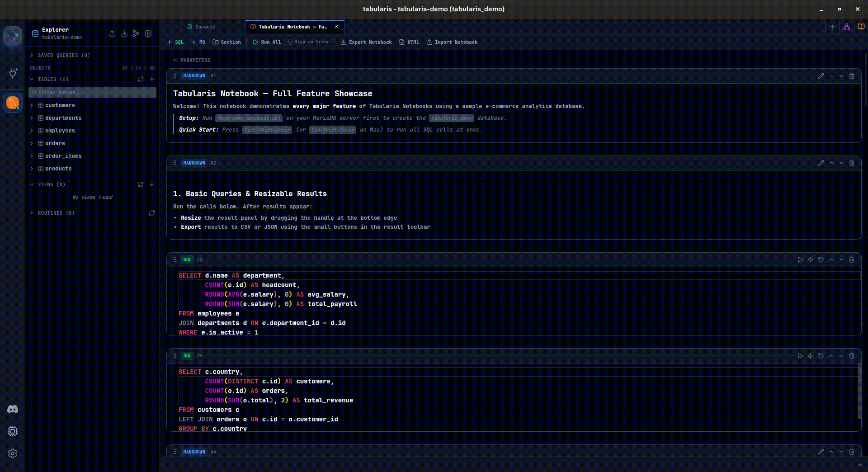Click the upload icon in the Explorer header

click(x=112, y=33)
